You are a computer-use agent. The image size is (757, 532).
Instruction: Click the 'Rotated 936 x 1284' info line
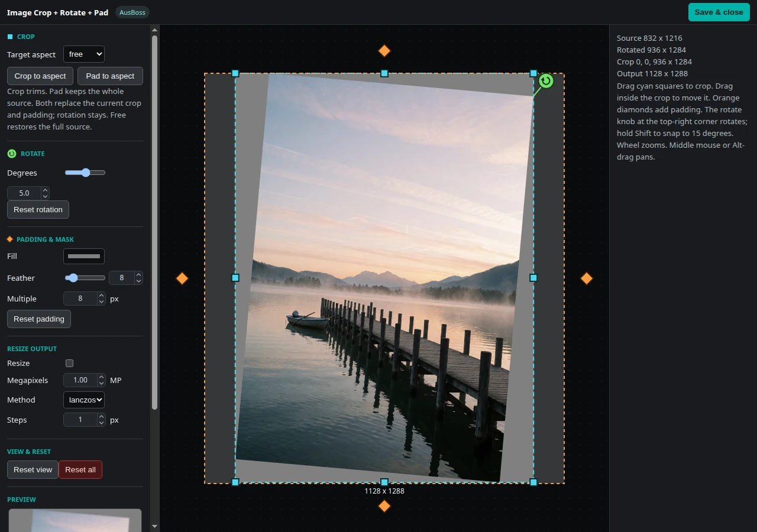[x=651, y=50]
